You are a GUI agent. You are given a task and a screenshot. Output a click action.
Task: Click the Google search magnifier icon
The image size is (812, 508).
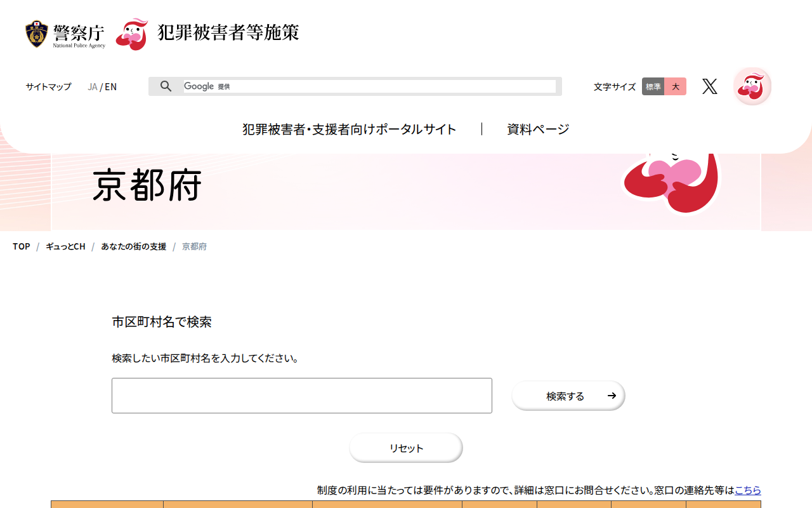pos(166,86)
